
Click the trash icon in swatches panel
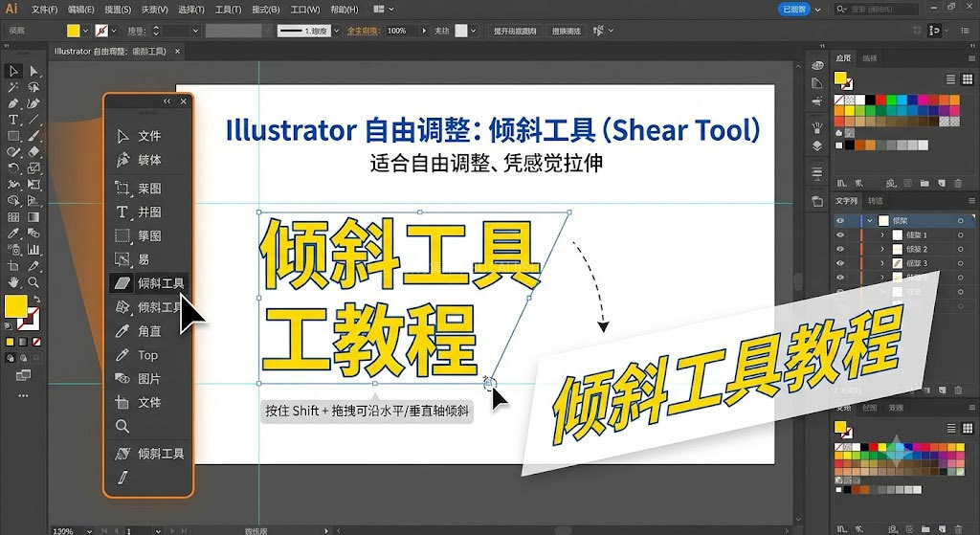point(958,183)
